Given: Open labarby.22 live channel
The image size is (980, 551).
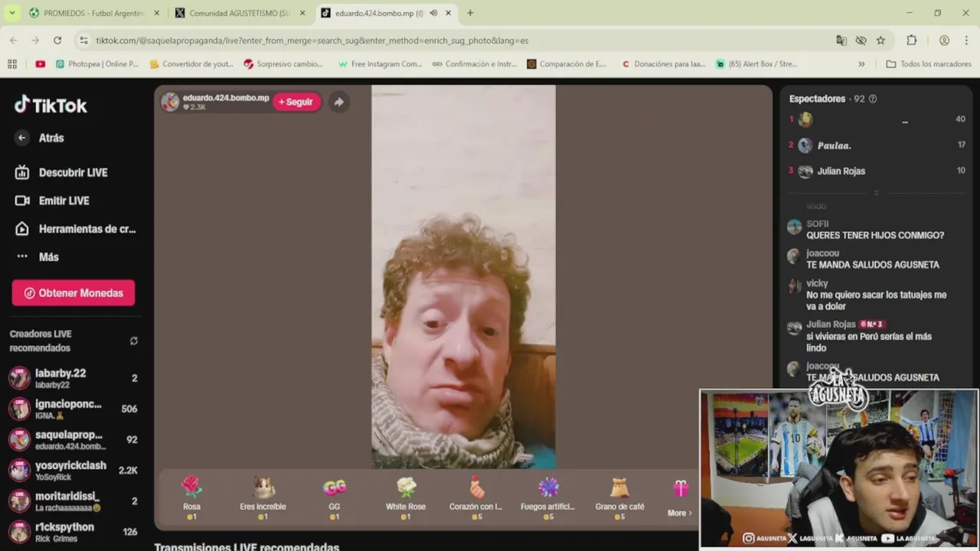Looking at the screenshot, I should pyautogui.click(x=73, y=378).
